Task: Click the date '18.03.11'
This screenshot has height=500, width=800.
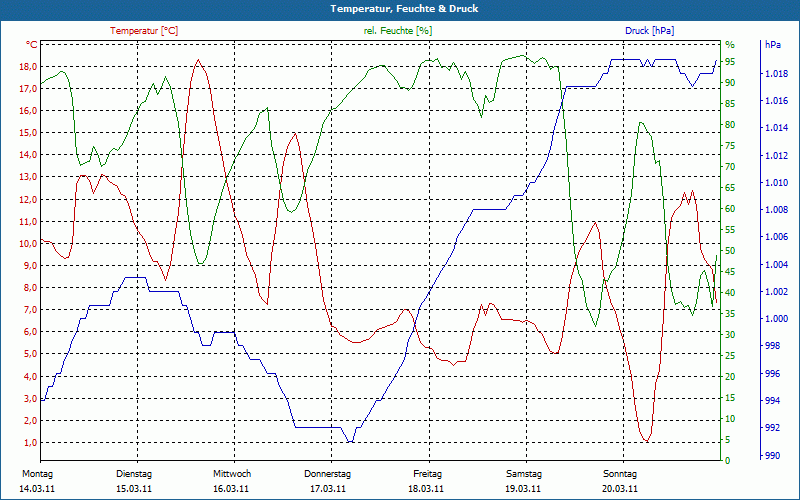Action: 426,489
